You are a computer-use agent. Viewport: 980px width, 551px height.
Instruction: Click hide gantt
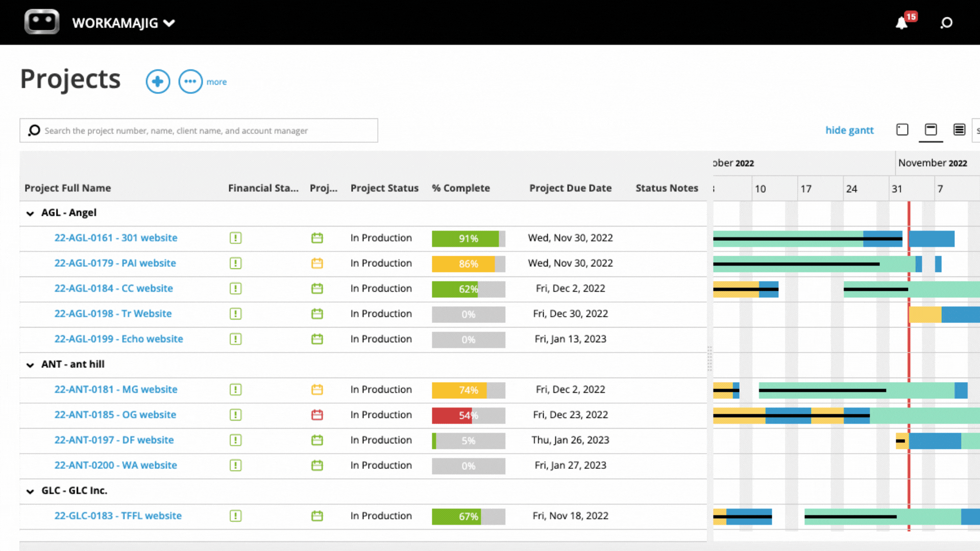tap(849, 130)
